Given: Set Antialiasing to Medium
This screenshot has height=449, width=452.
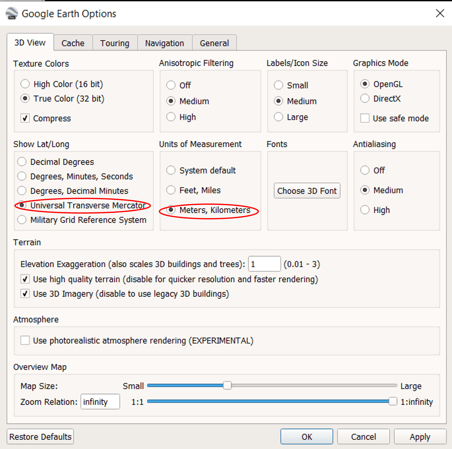Looking at the screenshot, I should coord(365,190).
